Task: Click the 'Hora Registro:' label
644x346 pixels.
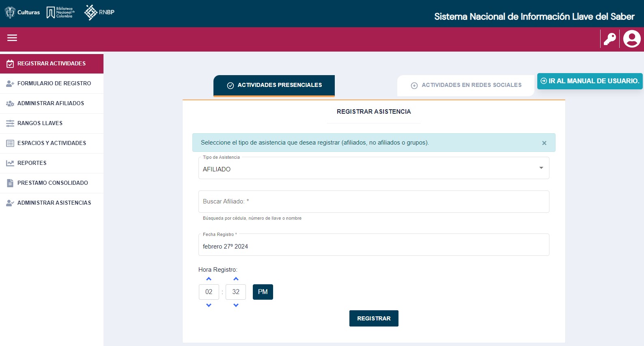Action: pyautogui.click(x=218, y=270)
